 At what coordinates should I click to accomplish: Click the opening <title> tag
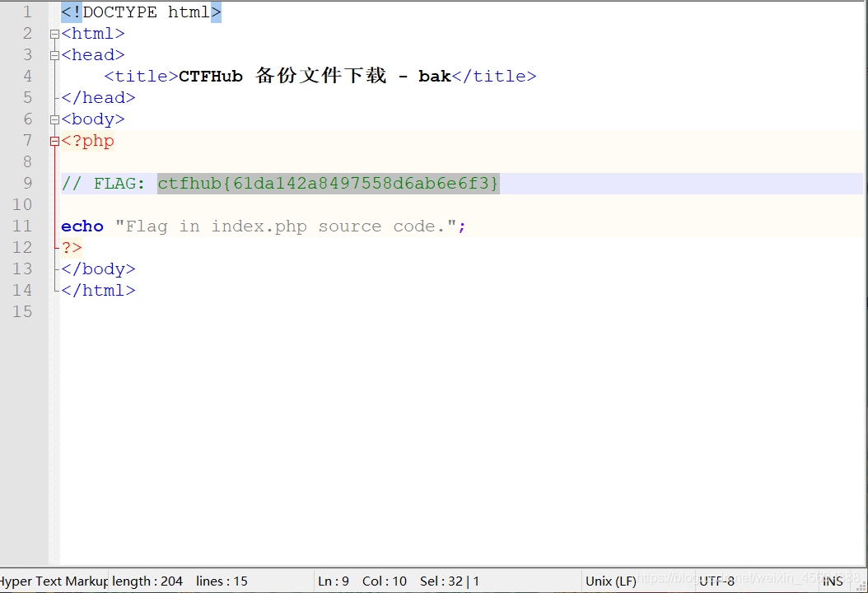click(141, 77)
